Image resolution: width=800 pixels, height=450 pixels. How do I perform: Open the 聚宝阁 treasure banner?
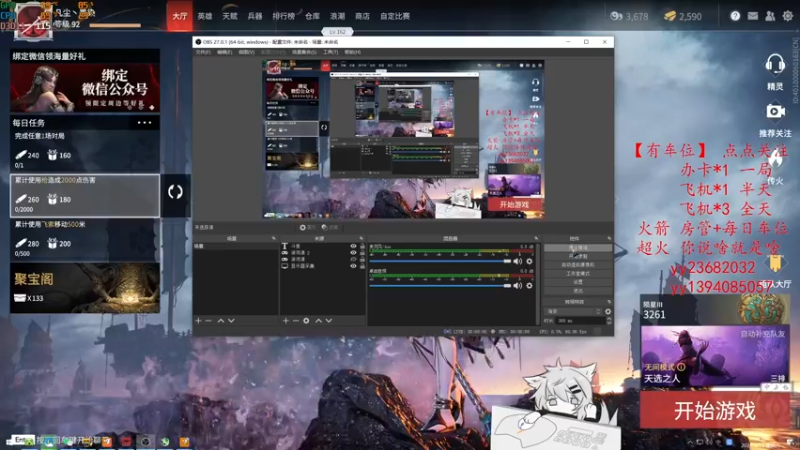[85, 288]
